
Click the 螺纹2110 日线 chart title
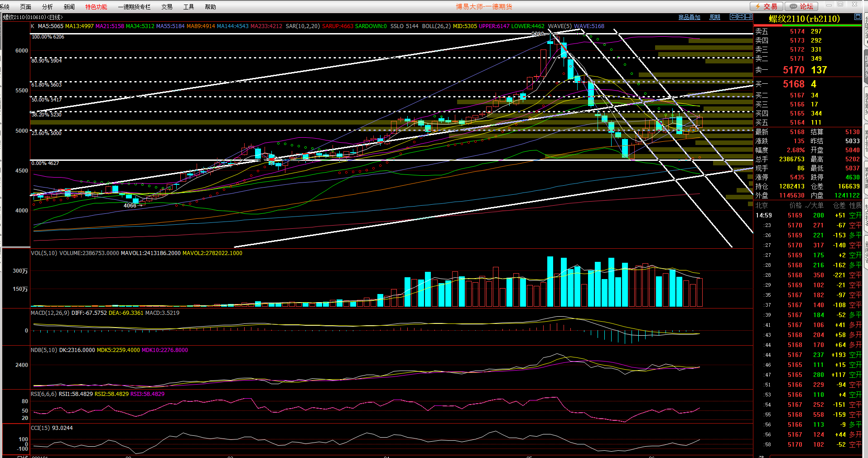pyautogui.click(x=33, y=17)
